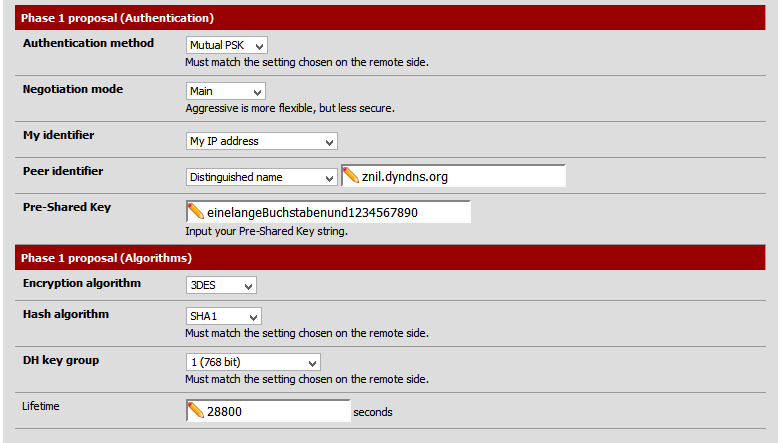Expand the DH key group dropdown
782x443 pixels.
[253, 362]
